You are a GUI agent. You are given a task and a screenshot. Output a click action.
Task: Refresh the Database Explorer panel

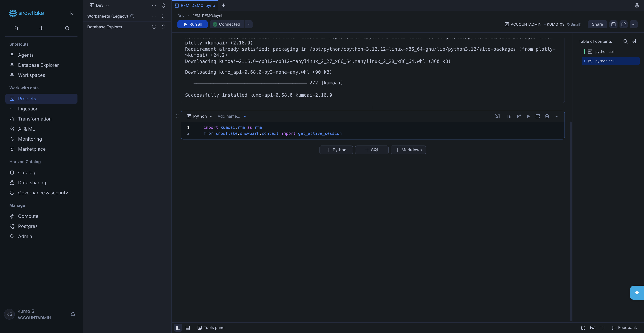[x=154, y=27]
